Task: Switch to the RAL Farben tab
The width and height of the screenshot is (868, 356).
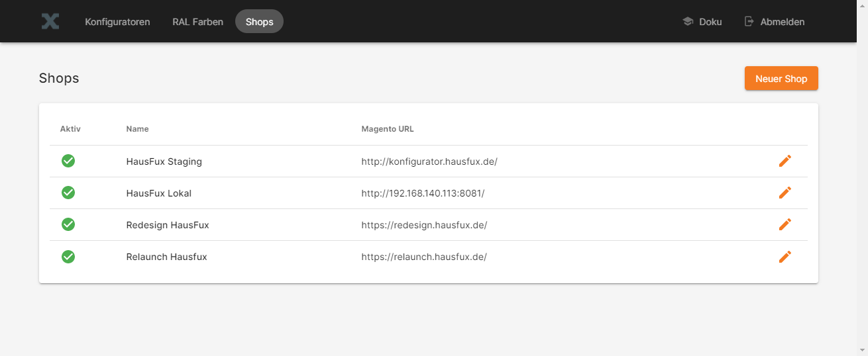Action: click(x=197, y=22)
